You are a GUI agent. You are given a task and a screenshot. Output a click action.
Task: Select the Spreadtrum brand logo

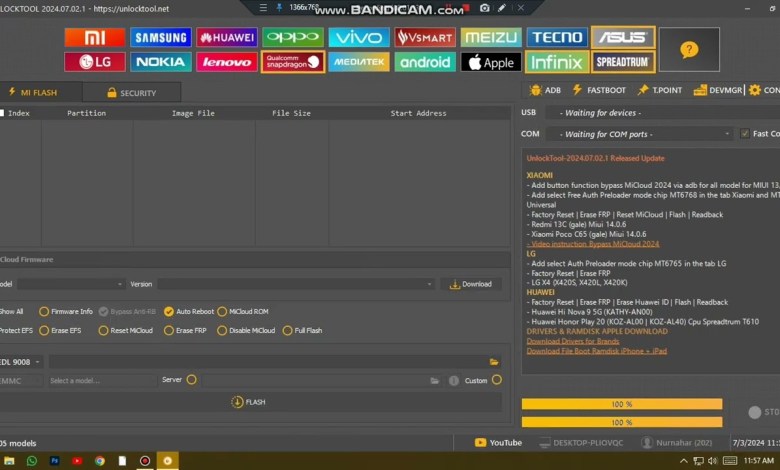623,62
